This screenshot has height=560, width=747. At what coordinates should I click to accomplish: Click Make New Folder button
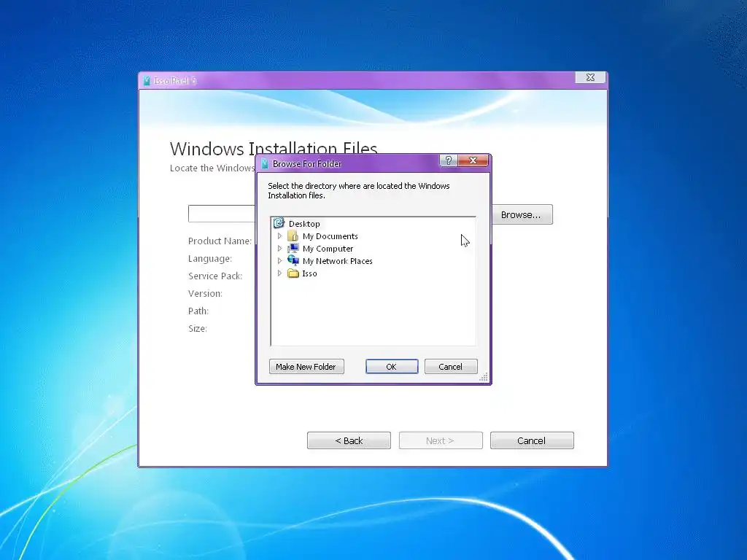pyautogui.click(x=306, y=367)
